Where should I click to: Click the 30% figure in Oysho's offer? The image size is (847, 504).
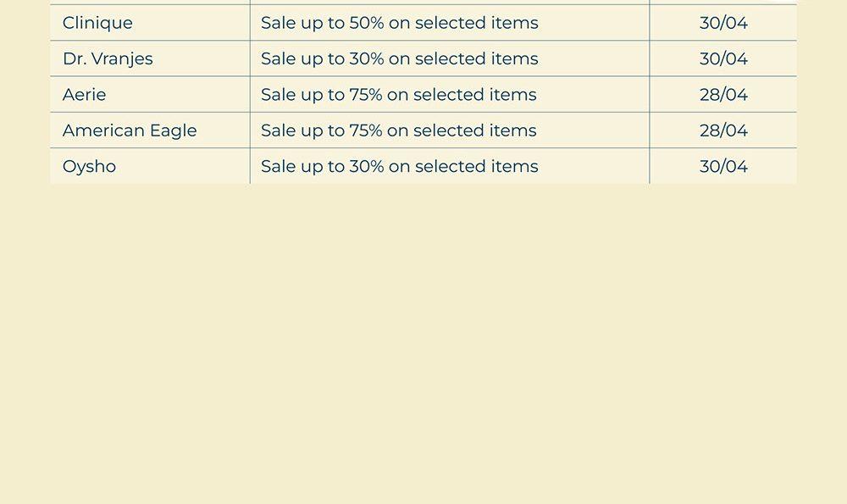tap(367, 167)
